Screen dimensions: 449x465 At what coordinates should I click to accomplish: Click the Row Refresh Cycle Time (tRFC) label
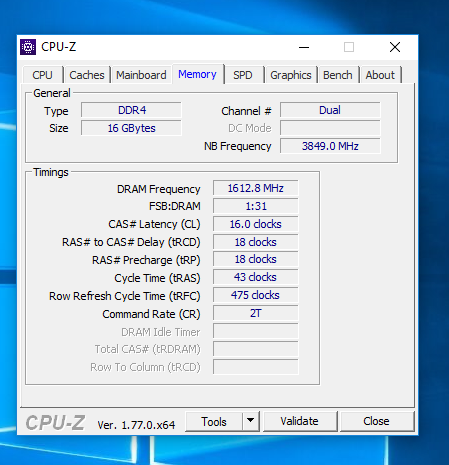click(x=125, y=296)
